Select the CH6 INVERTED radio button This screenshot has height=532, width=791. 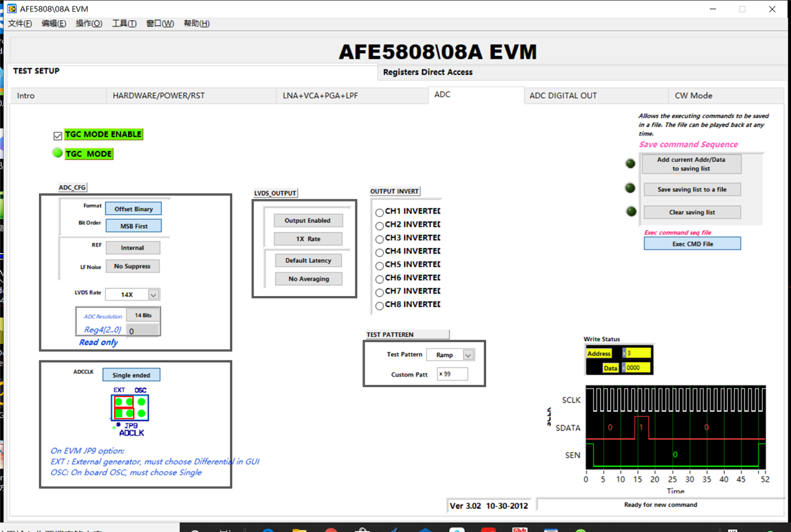click(x=379, y=279)
